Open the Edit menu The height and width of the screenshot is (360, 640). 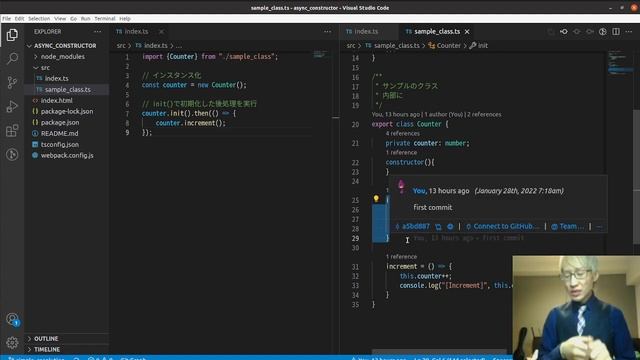tap(19, 19)
